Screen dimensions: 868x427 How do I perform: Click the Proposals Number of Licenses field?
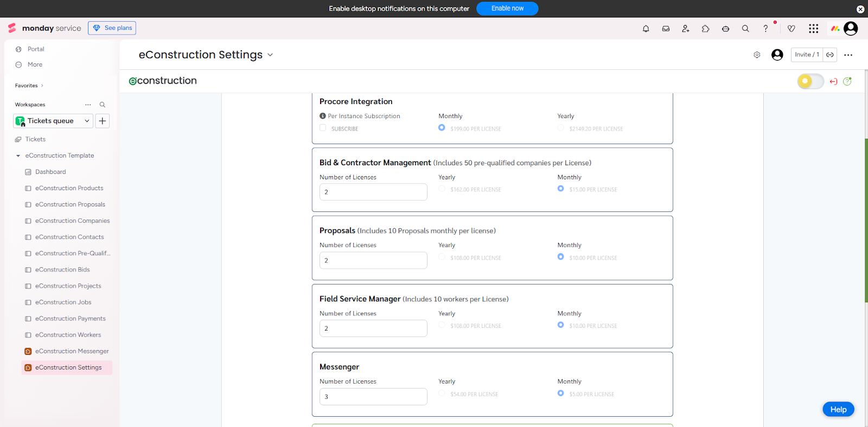[373, 260]
